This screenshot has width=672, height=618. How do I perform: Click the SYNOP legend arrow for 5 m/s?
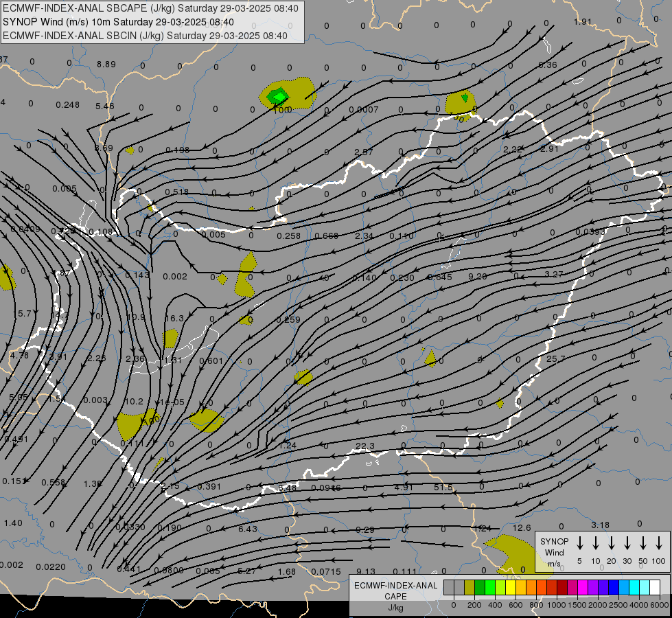tap(580, 543)
